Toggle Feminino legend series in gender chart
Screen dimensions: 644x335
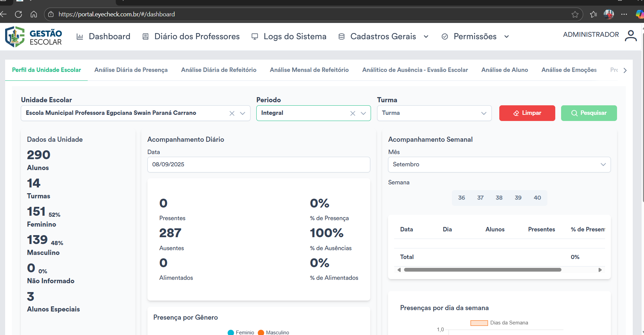pos(241,332)
